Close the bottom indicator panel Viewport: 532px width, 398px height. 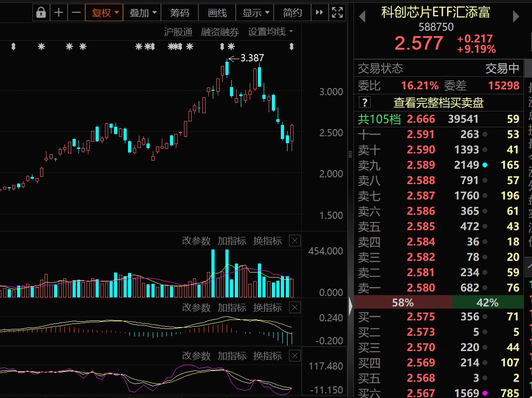coord(295,356)
